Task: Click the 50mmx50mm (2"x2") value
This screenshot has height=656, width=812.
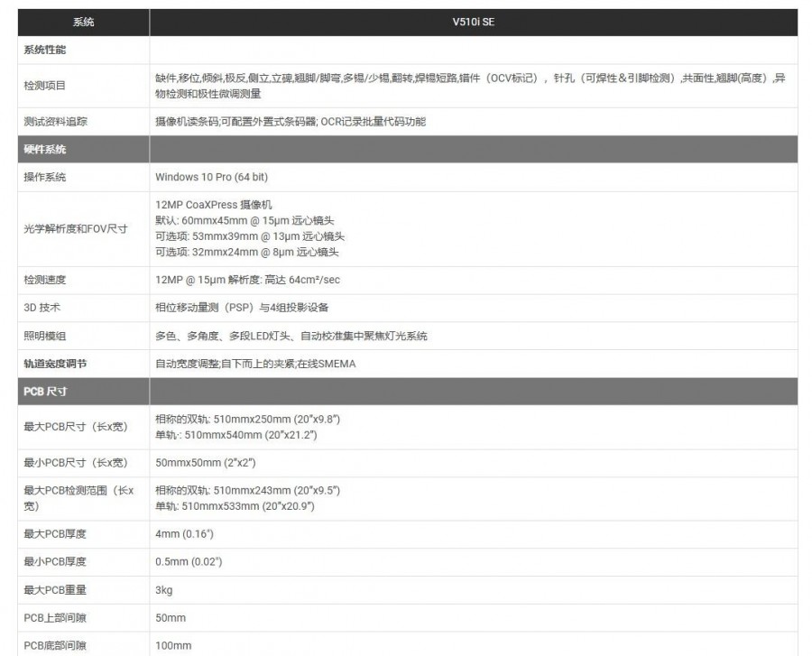Action: [206, 463]
